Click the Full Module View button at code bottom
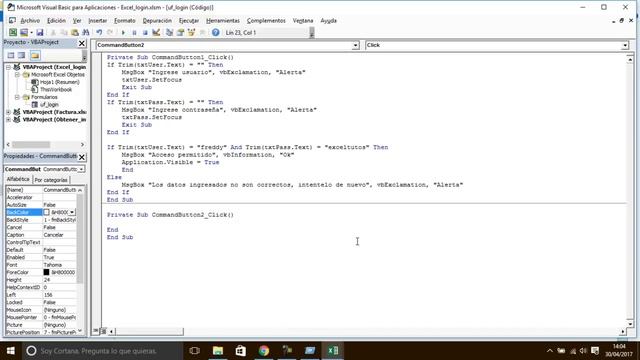 pyautogui.click(x=103, y=331)
